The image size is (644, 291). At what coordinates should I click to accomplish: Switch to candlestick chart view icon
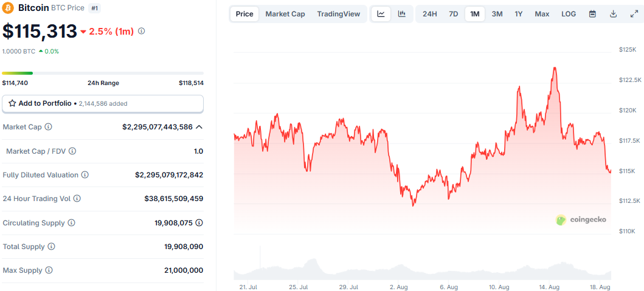point(402,14)
